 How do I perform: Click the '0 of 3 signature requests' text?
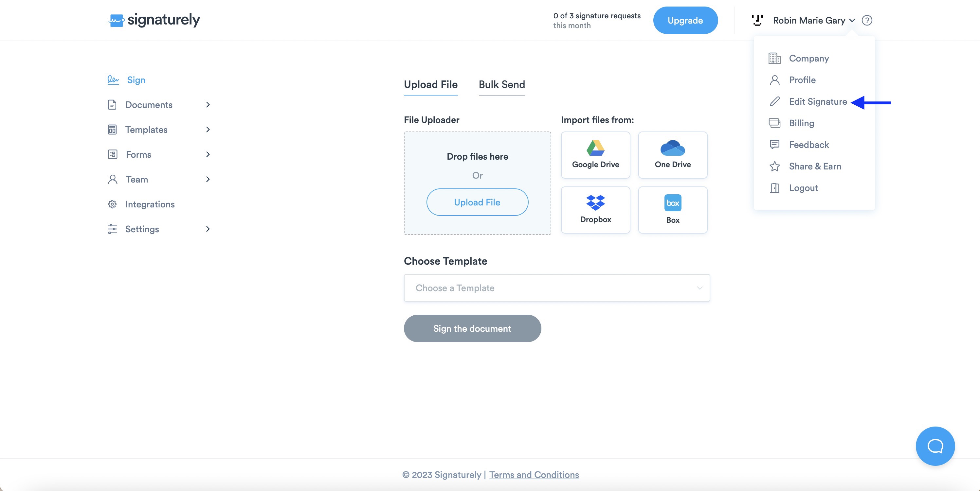click(597, 16)
